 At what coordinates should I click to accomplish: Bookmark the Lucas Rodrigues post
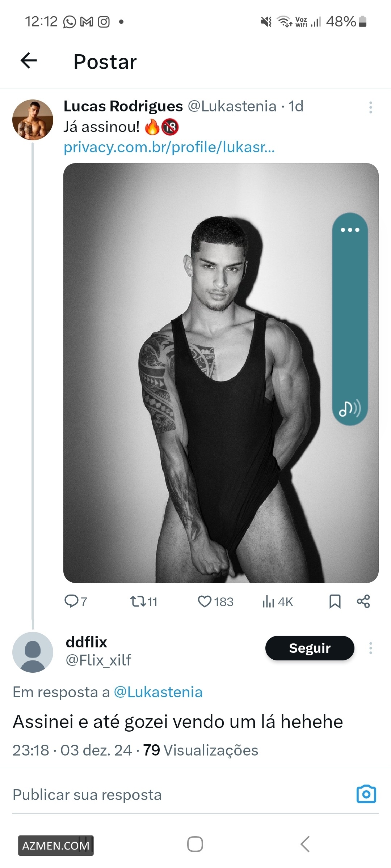tap(335, 601)
